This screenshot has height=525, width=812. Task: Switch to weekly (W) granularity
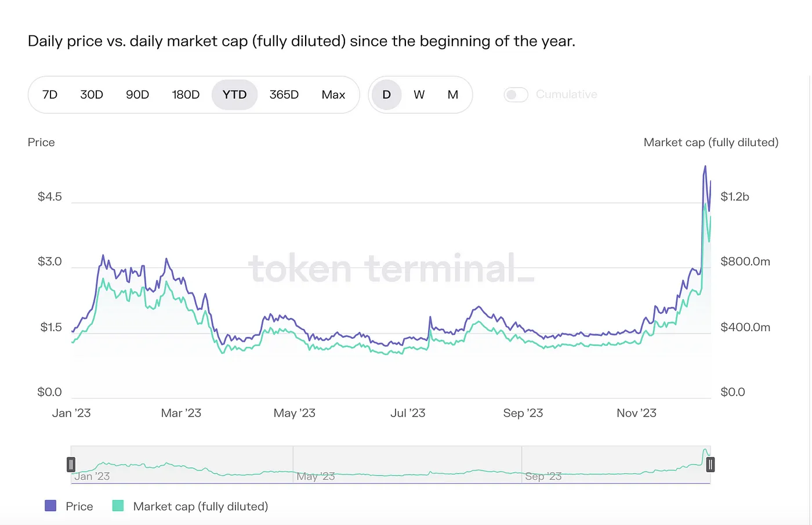(x=419, y=95)
